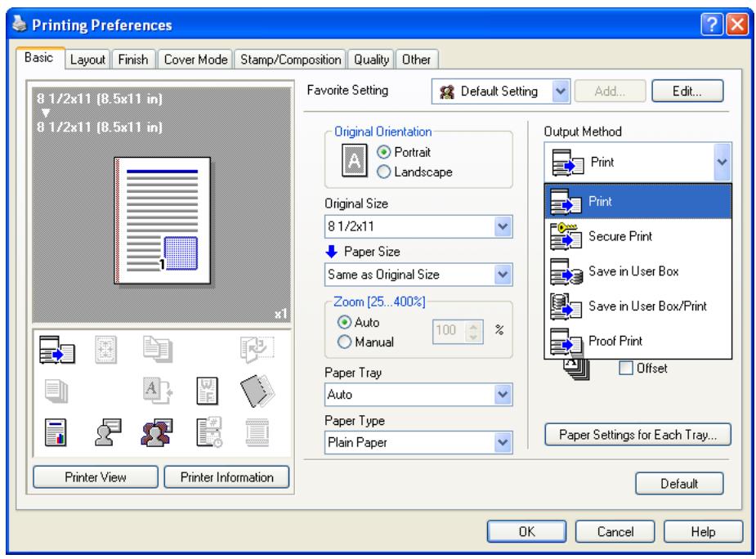Click the x1 copies label in the preview
The image size is (756, 559).
point(280,314)
